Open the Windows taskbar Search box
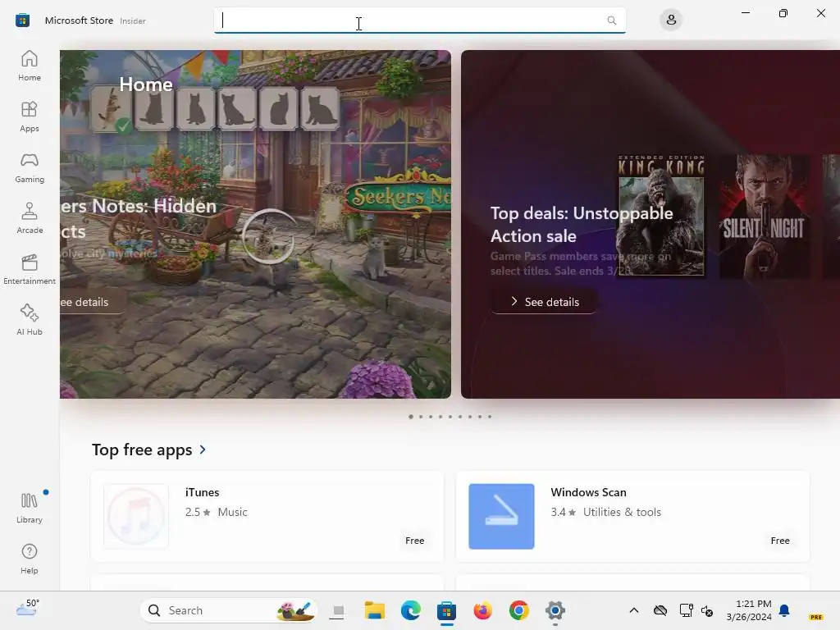Screen dimensions: 840x630 pos(230,610)
